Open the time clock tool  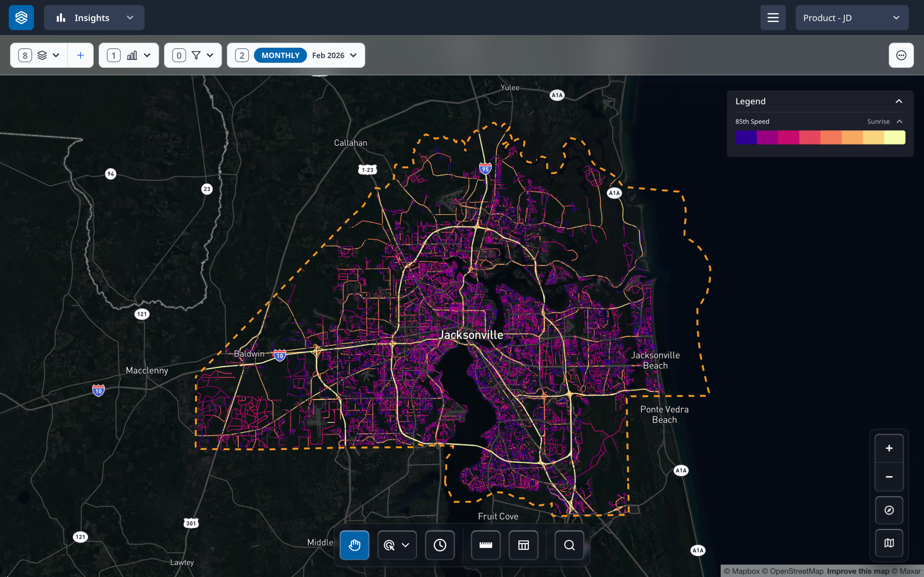click(x=440, y=545)
